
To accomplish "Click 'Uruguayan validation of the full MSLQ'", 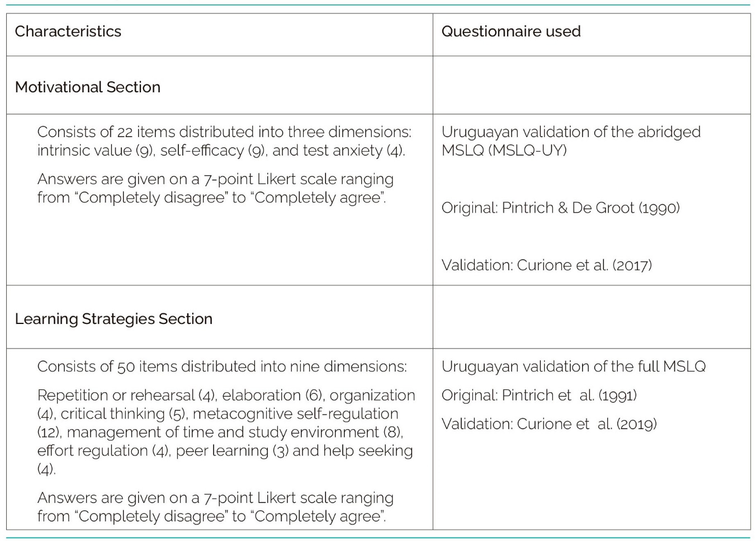I will [x=573, y=366].
